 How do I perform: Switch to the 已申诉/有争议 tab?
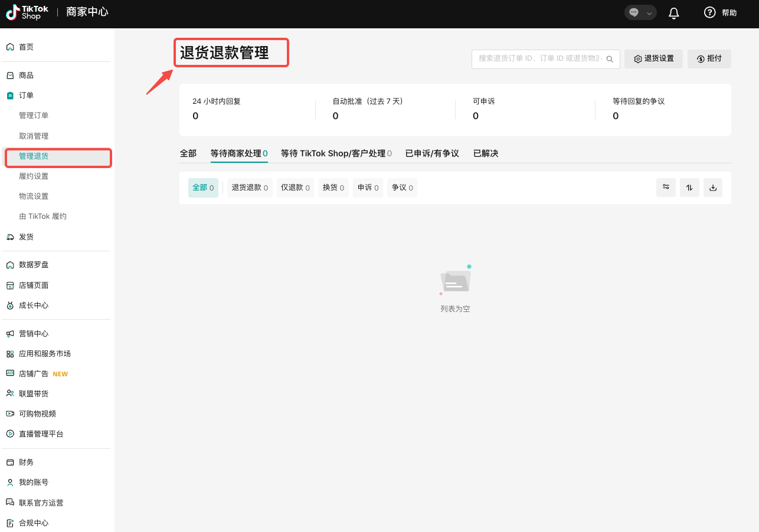[x=432, y=153]
